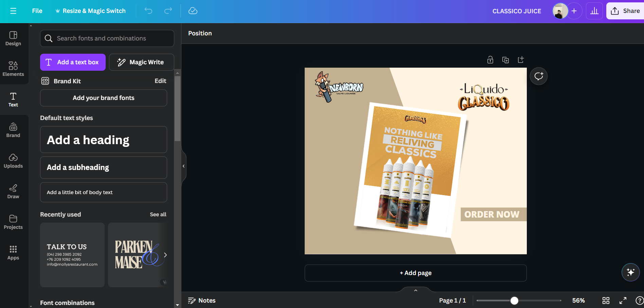This screenshot has width=644, height=308.
Task: Open the Elements tab in the sidebar
Action: click(x=13, y=69)
